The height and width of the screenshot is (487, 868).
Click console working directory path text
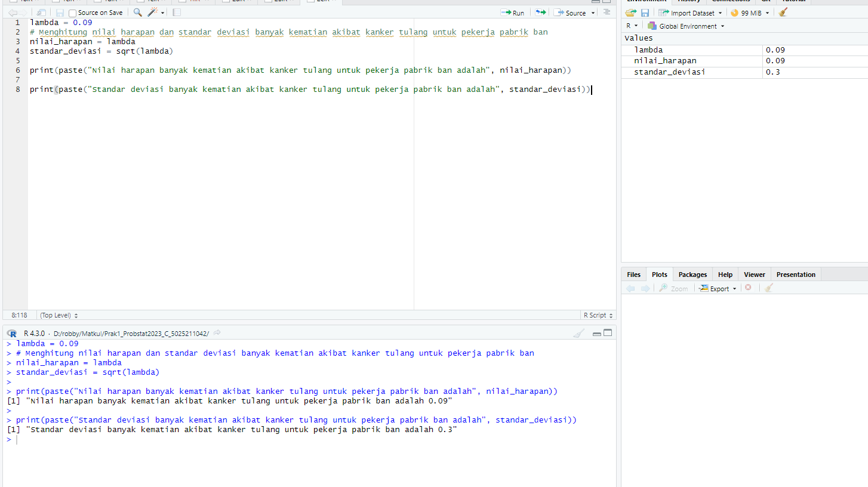coord(131,333)
